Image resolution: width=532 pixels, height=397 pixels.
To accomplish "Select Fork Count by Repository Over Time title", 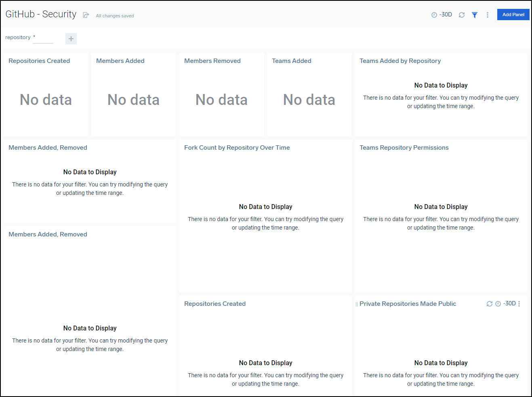I will (x=237, y=148).
